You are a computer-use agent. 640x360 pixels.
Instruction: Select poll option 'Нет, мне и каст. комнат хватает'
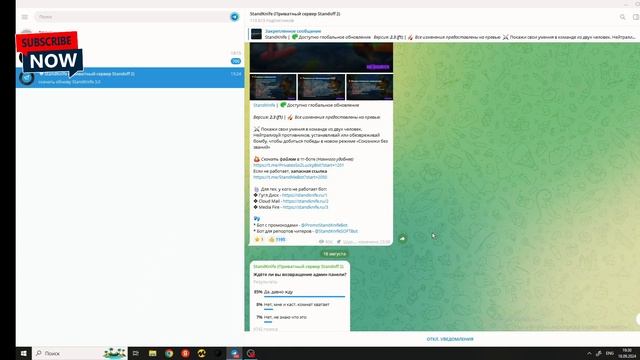[299, 306]
